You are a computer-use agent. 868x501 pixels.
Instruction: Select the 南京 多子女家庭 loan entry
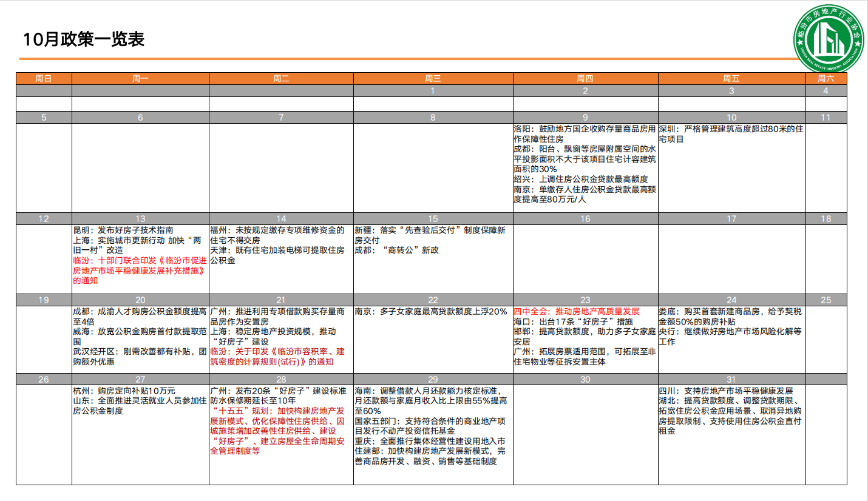tap(431, 312)
